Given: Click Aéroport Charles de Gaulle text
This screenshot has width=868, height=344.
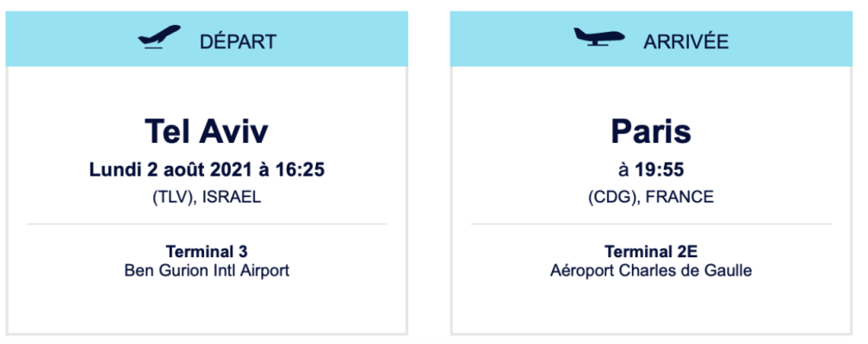Looking at the screenshot, I should (x=651, y=270).
